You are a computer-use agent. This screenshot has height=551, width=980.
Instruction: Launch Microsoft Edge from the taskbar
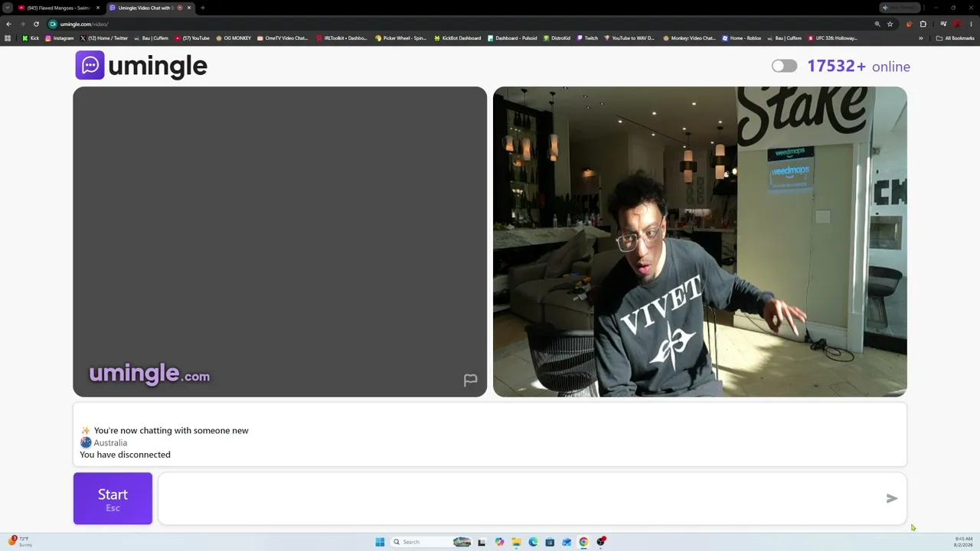pyautogui.click(x=533, y=542)
